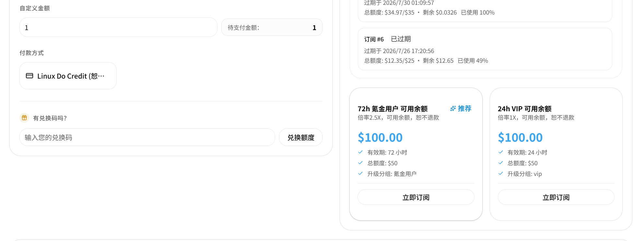Click the checkmark beside 总额度: $50 in 72h plan
Viewport: 644px width, 241px height.
(360, 163)
